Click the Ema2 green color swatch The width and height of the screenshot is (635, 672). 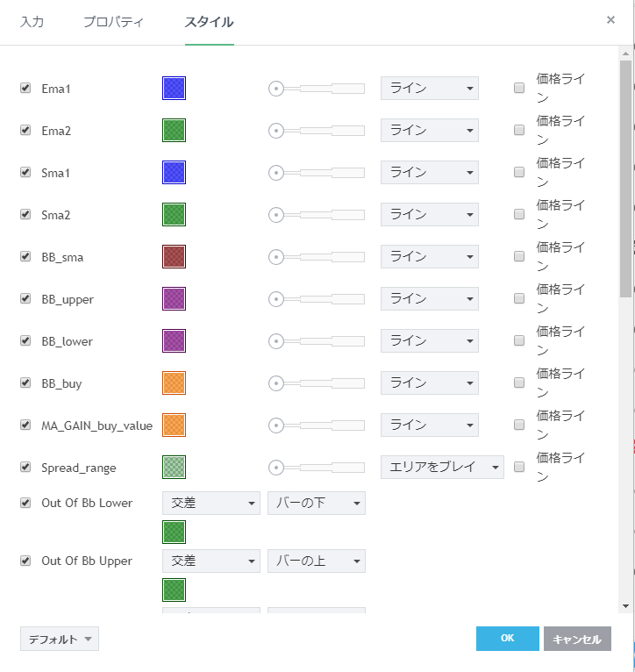tap(174, 131)
